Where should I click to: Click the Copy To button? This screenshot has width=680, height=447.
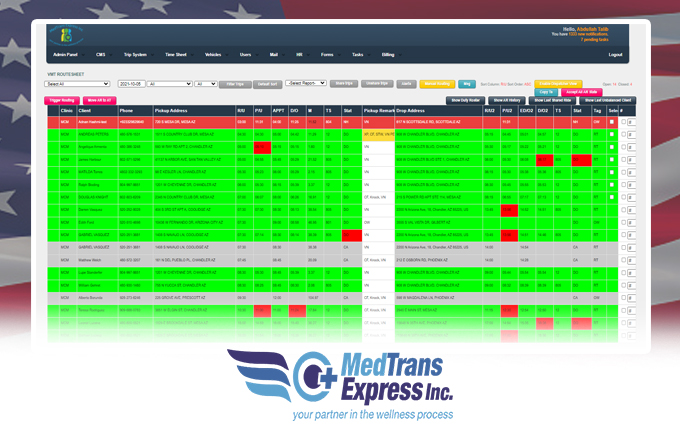[x=546, y=92]
